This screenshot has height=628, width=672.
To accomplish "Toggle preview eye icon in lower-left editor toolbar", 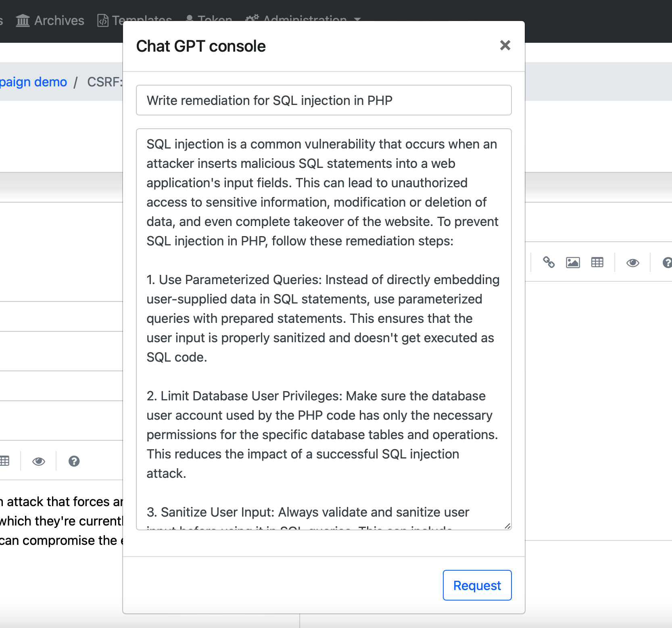I will [x=38, y=461].
